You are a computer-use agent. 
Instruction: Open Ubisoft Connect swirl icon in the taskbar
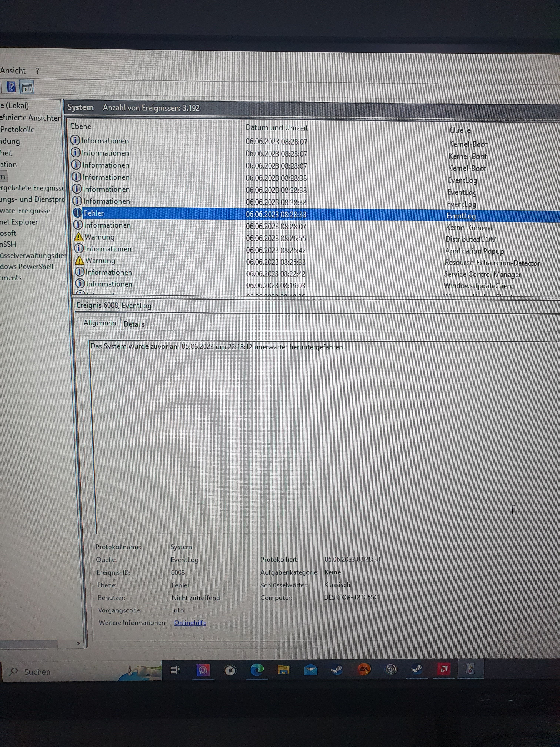pyautogui.click(x=391, y=669)
